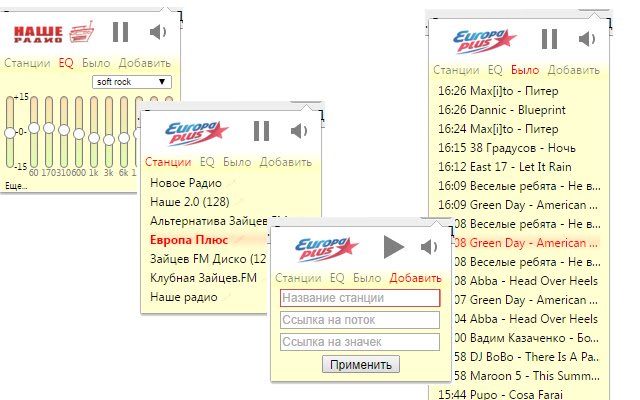Screen dimensions: 640x400
Task: Adjust the 170 Hz equalizer slider knob
Action: (49, 128)
